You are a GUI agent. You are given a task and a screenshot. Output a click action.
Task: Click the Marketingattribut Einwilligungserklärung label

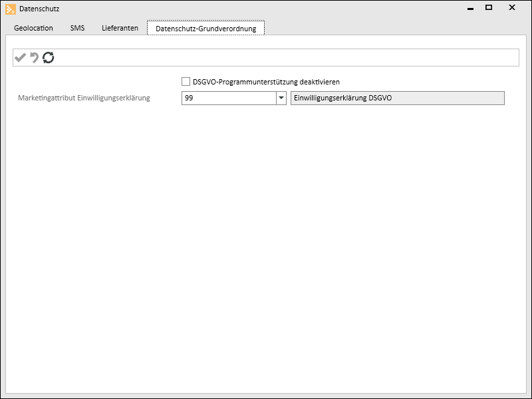[x=84, y=98]
